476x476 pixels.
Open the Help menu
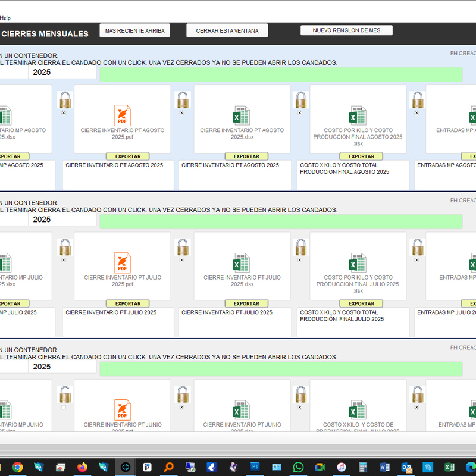pos(5,18)
